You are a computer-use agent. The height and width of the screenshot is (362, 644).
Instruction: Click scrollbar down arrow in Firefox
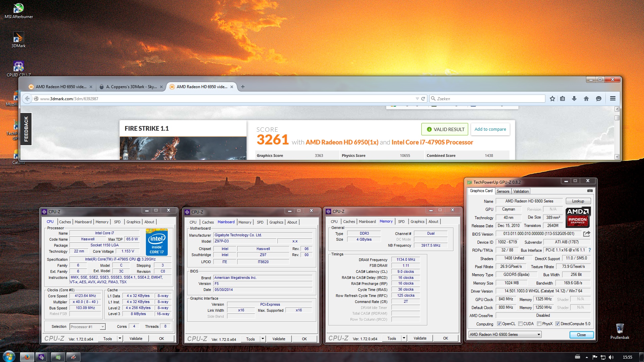(x=616, y=157)
